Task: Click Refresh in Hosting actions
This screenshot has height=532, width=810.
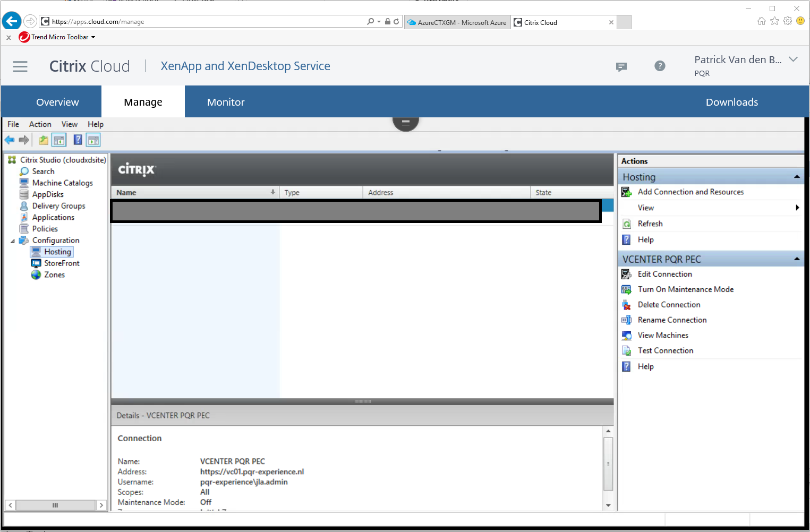Action: pos(650,224)
